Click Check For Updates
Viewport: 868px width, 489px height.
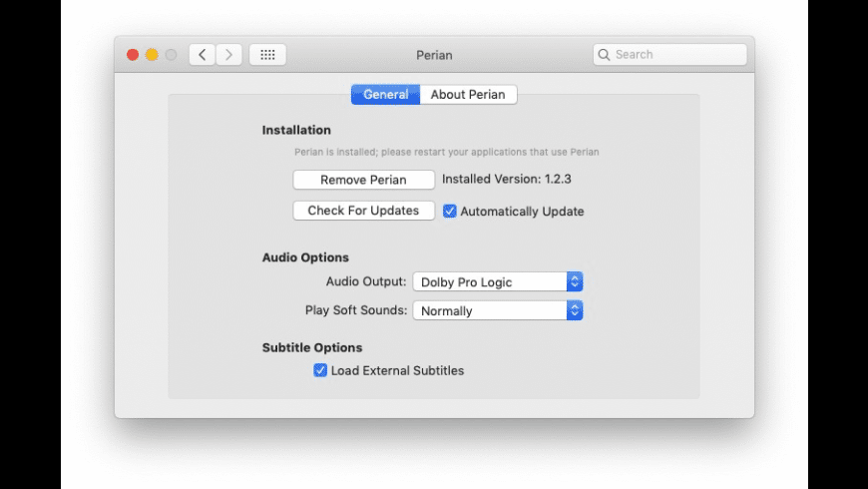364,211
